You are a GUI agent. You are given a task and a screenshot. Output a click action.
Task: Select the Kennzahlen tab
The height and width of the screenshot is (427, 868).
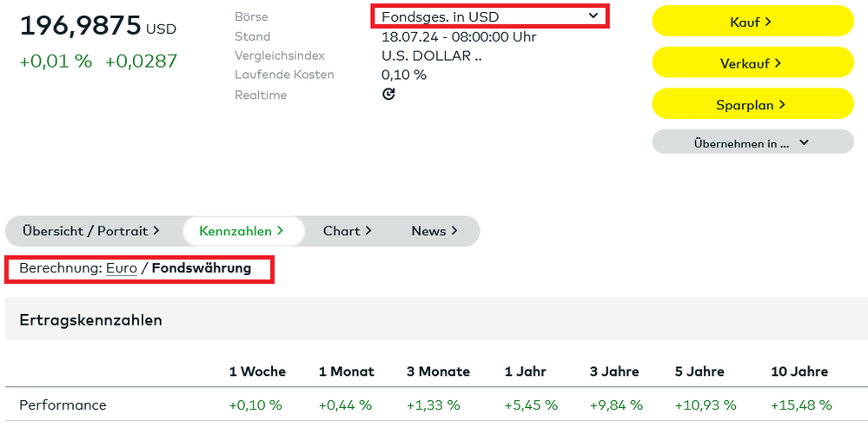[x=242, y=231]
